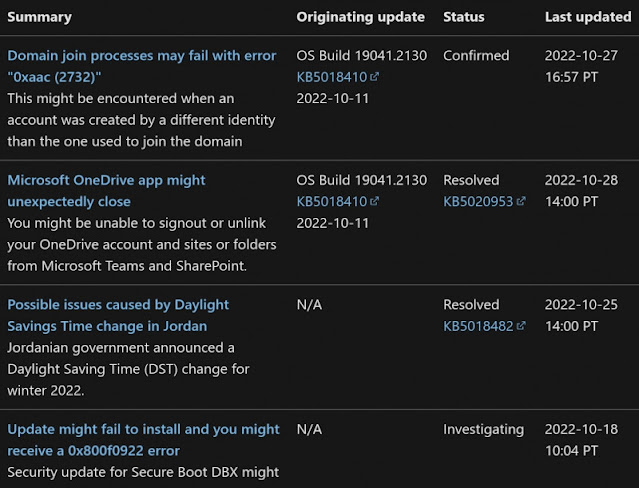Click external link icon next to KB5020953
The image size is (639, 488).
click(520, 201)
